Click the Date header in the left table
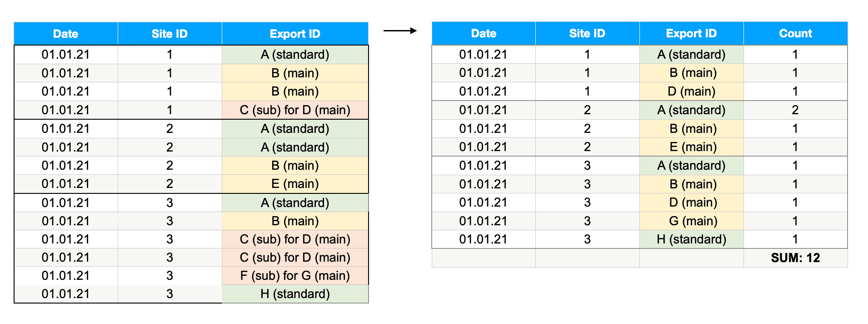The width and height of the screenshot is (868, 324). click(66, 34)
